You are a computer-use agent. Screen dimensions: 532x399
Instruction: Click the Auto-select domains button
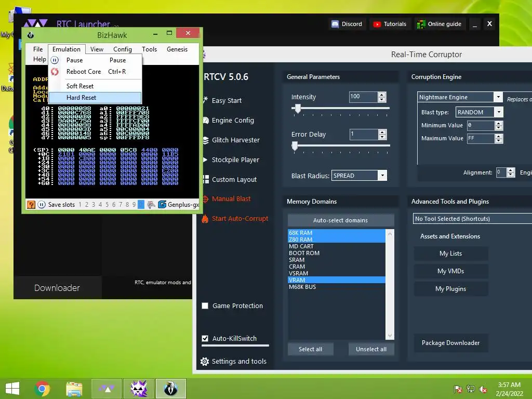point(341,220)
